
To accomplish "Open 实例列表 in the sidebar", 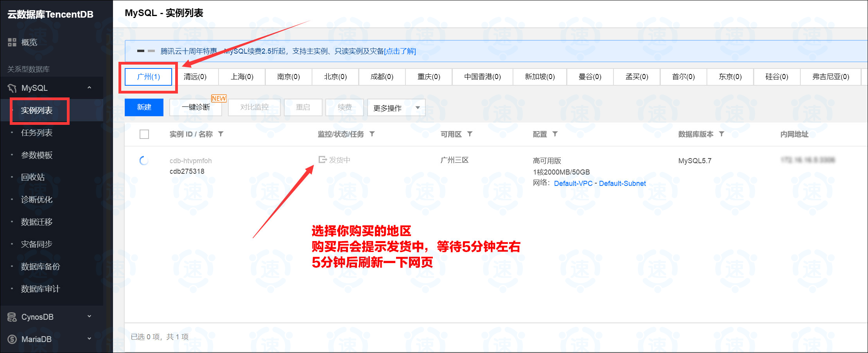I will [37, 110].
